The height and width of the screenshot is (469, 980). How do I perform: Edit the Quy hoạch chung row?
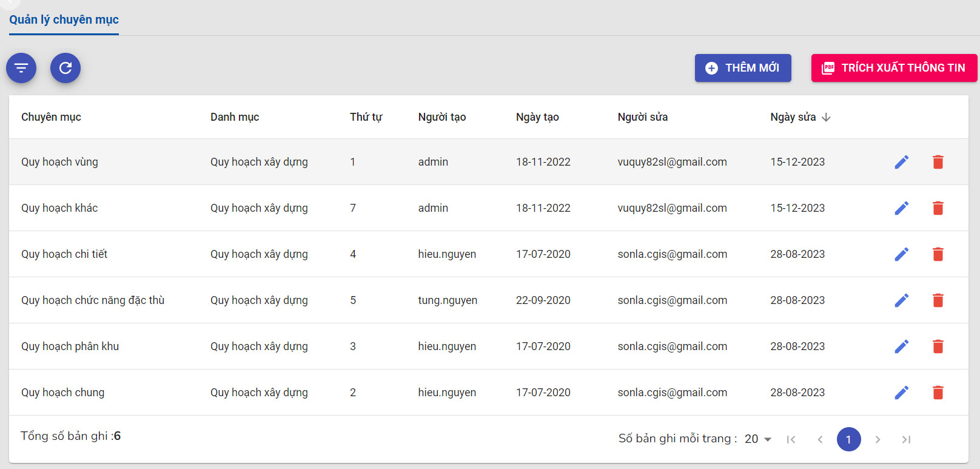coord(902,393)
